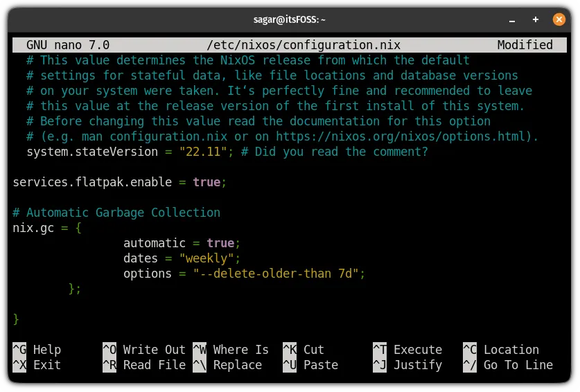Click the word automatic in nix.gc block
Image resolution: width=580 pixels, height=392 pixels.
155,243
